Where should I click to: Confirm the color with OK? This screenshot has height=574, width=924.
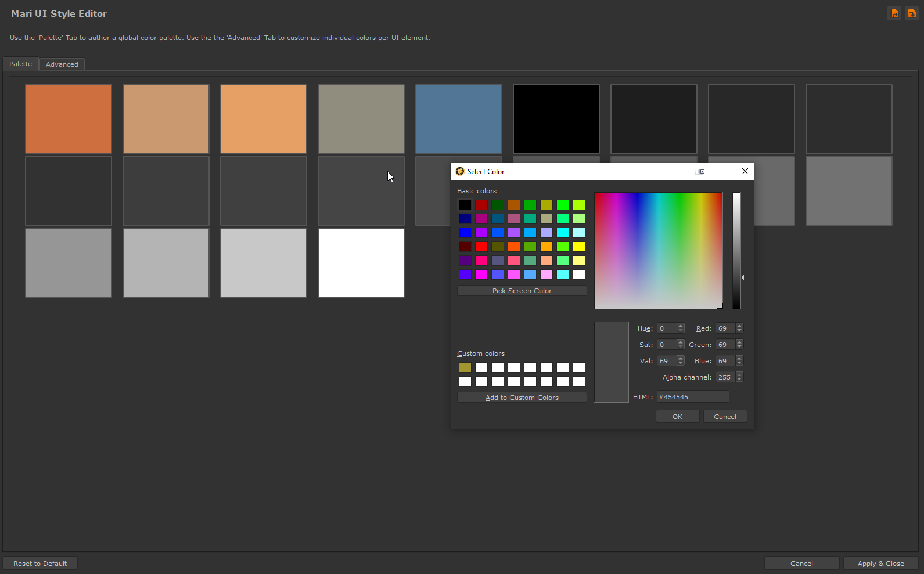click(x=677, y=417)
